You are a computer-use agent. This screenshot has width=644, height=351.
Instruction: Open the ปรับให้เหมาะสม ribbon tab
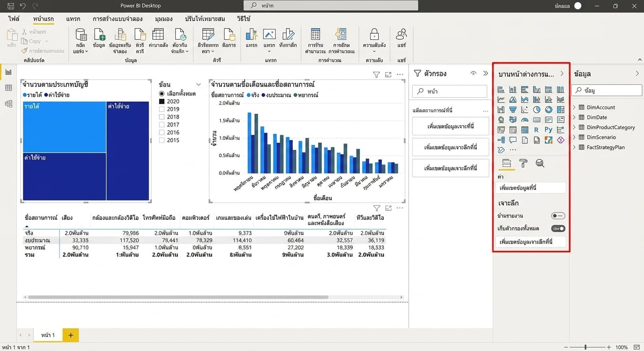[x=205, y=19]
